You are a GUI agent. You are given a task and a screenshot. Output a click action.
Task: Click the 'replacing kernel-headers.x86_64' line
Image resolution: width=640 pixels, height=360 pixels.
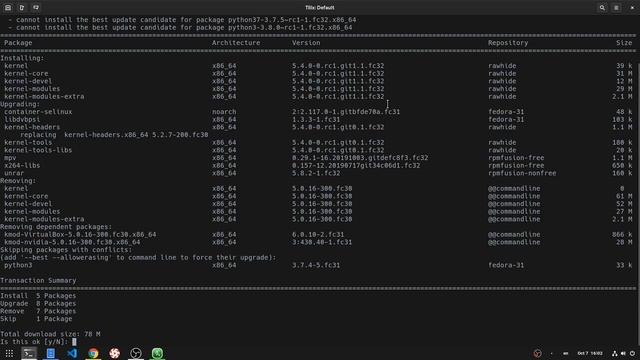(x=114, y=135)
